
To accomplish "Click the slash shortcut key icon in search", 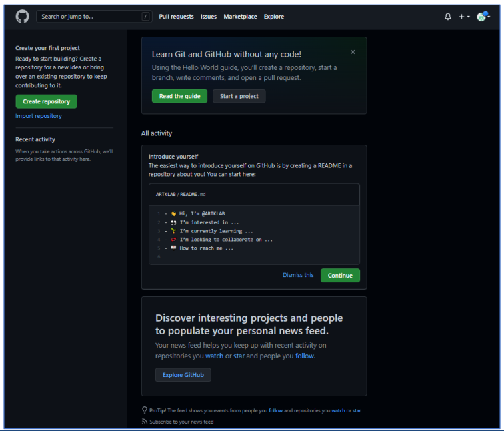I will (145, 17).
